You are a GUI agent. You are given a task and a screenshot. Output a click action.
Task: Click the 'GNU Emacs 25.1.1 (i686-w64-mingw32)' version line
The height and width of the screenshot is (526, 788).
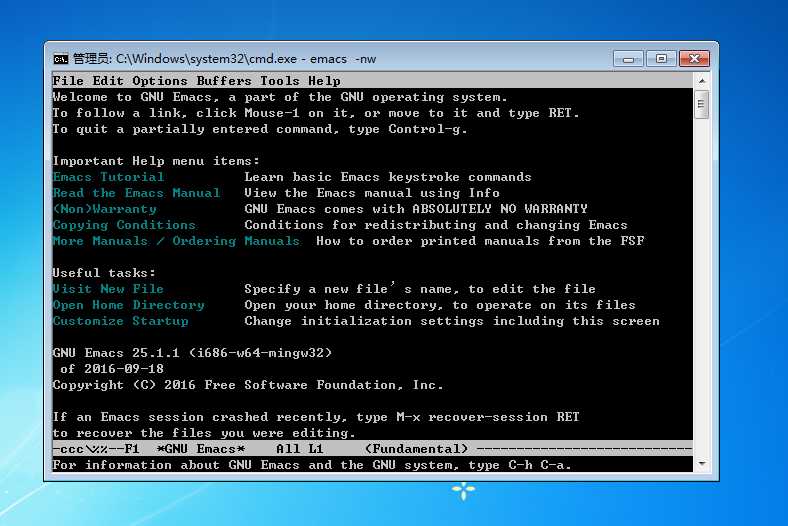[x=192, y=353]
